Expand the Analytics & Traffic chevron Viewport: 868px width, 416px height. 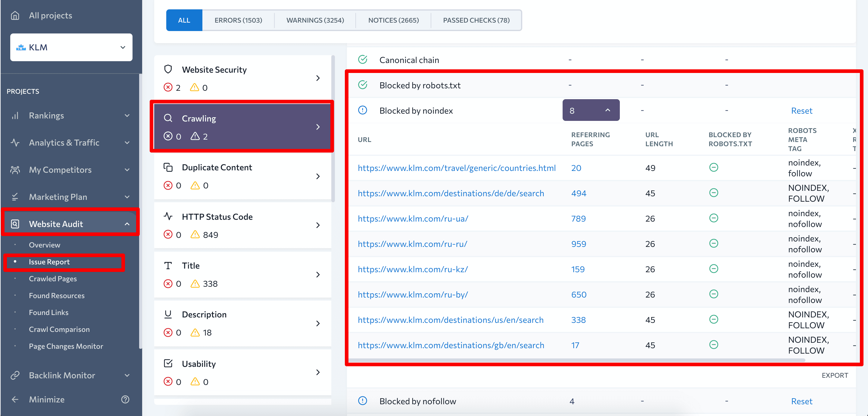point(127,143)
